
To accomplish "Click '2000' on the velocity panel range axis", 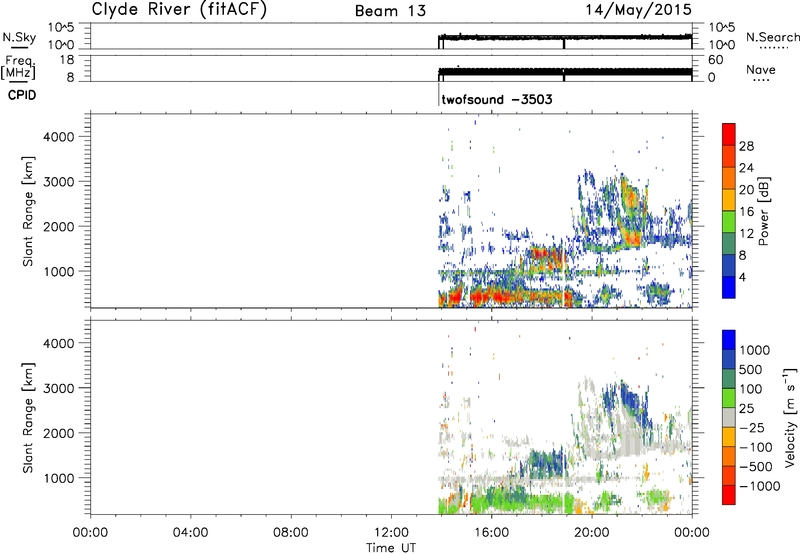I will pos(58,433).
